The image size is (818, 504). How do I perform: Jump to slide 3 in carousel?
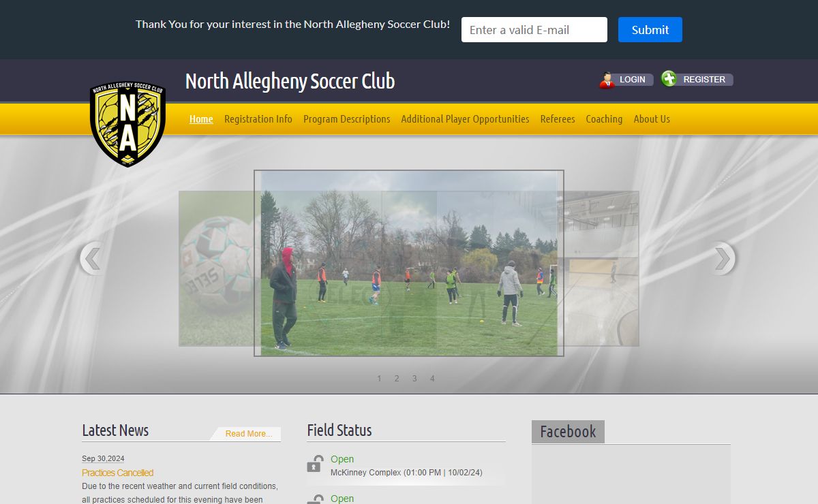click(x=414, y=379)
